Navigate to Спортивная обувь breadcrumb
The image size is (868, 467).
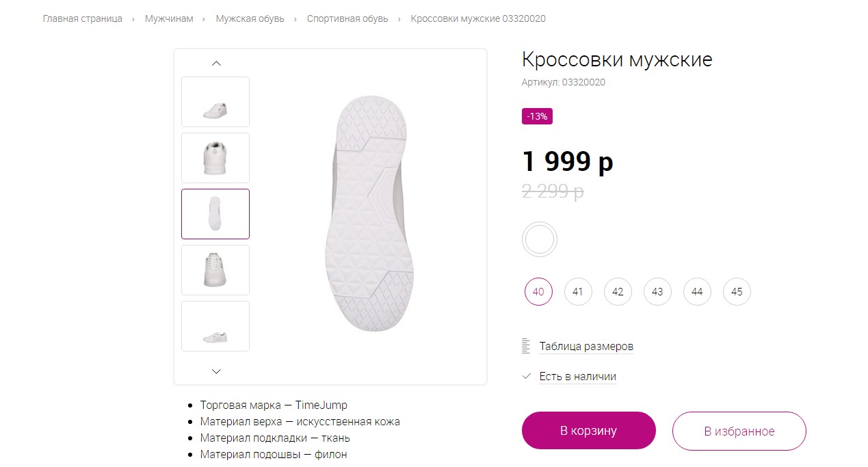click(347, 18)
